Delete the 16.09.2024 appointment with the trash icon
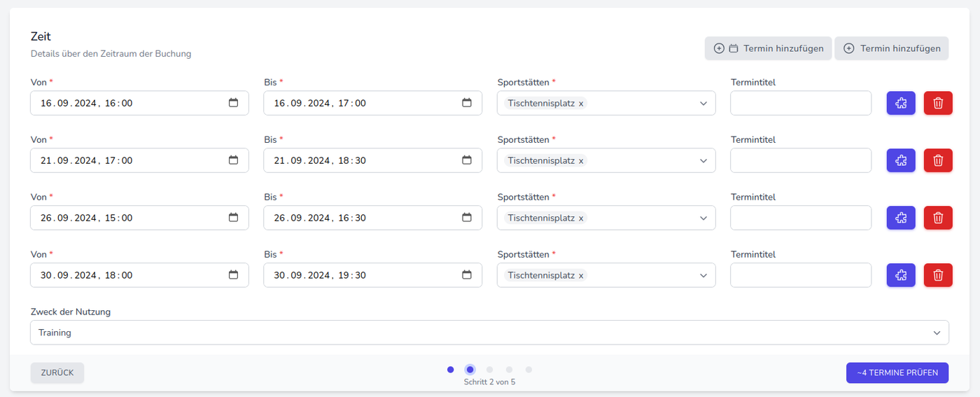 [x=938, y=103]
